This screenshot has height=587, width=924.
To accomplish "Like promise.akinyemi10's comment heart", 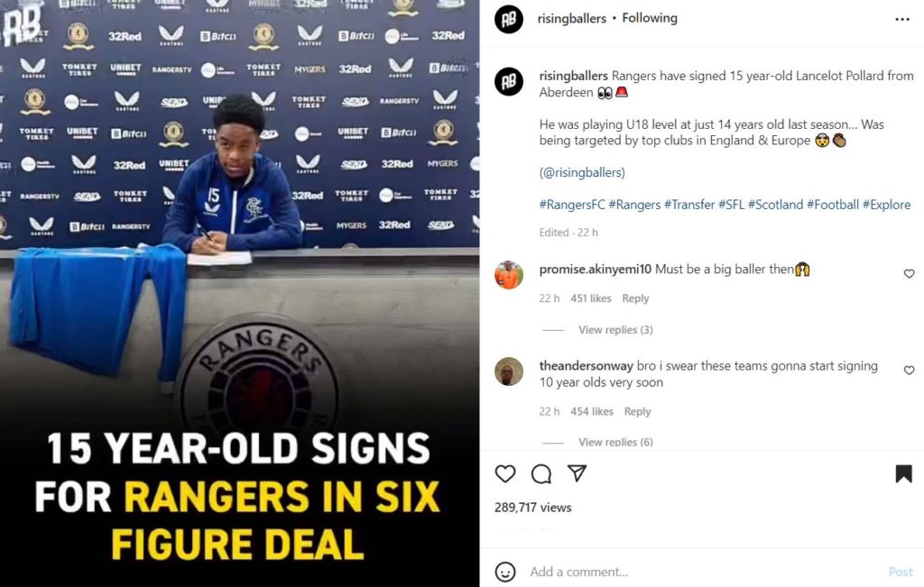I will point(910,274).
